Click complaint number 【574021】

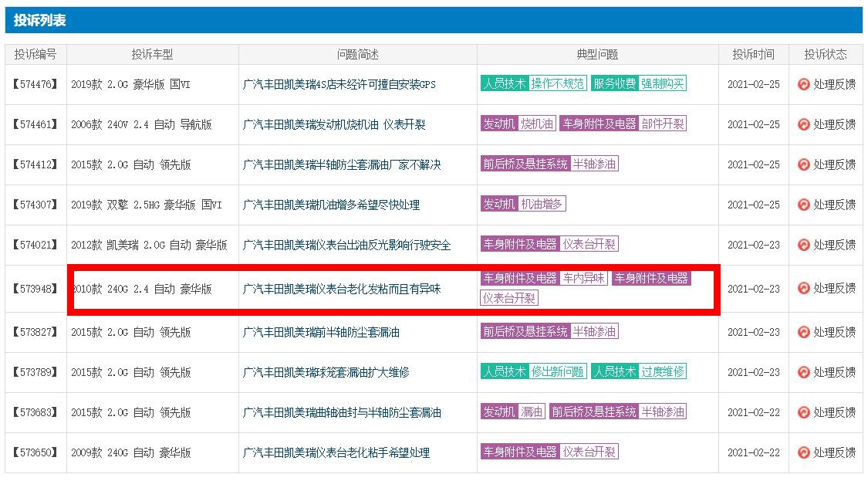pyautogui.click(x=35, y=245)
